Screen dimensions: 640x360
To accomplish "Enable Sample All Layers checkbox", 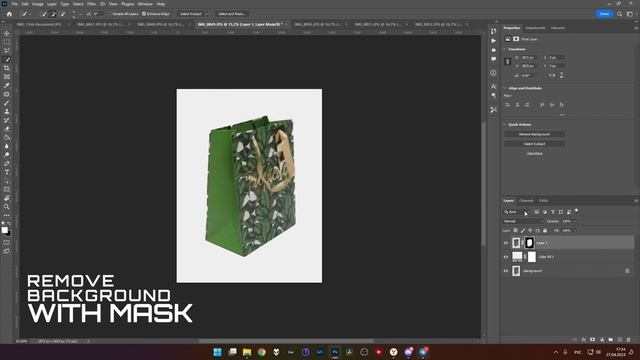I will point(109,14).
